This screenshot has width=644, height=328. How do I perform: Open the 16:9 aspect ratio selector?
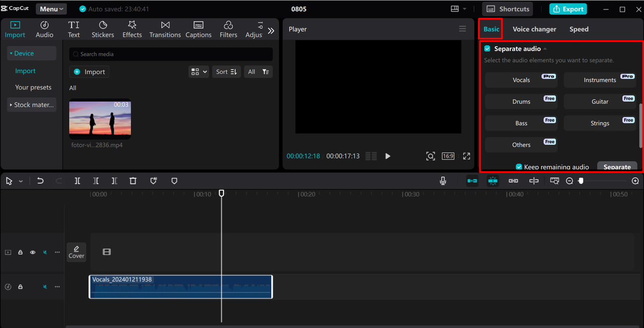[x=448, y=156]
